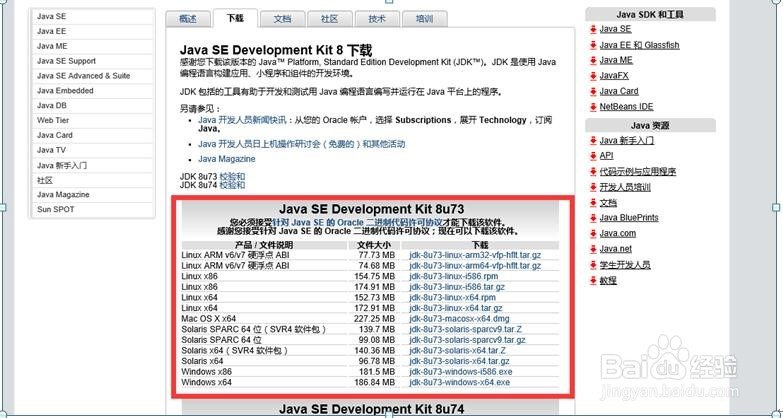Download jdk-8u73-solaris-sparcv9.tar.gz
Screen dimensions: 783x418
point(467,340)
